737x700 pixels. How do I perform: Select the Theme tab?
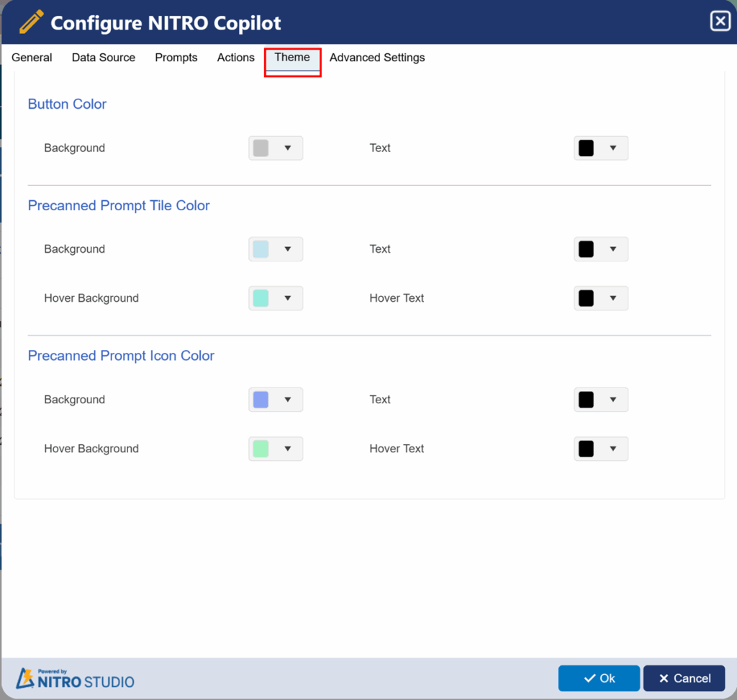click(292, 58)
